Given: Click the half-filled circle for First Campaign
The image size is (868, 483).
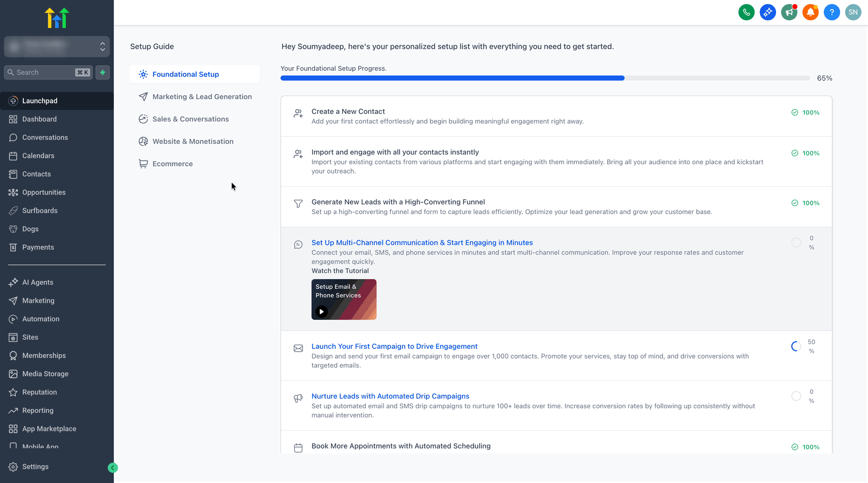Looking at the screenshot, I should (796, 346).
